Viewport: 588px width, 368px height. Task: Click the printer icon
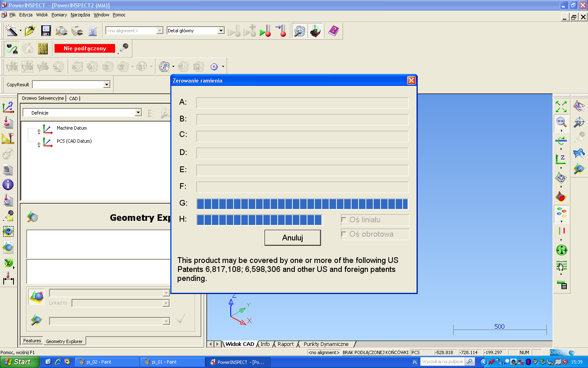tap(77, 31)
